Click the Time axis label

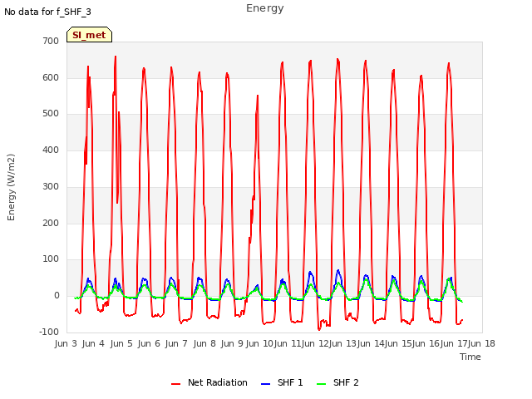(470, 357)
